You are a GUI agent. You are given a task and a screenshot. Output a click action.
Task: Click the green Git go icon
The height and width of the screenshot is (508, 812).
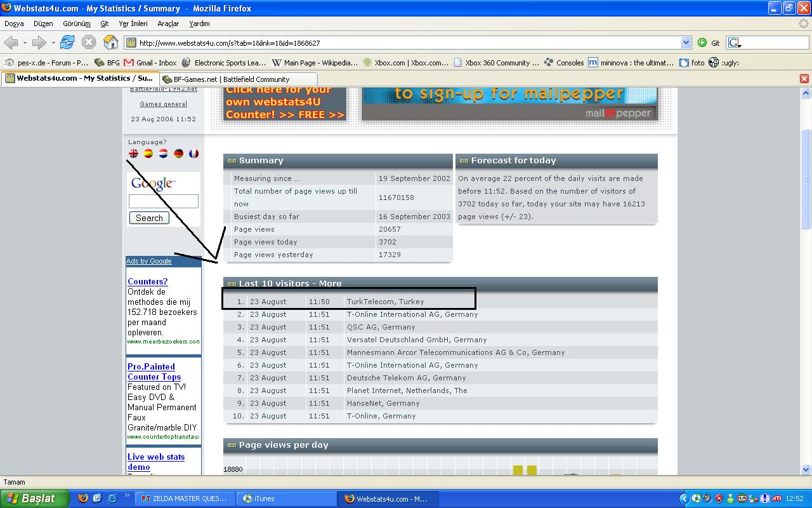click(702, 43)
